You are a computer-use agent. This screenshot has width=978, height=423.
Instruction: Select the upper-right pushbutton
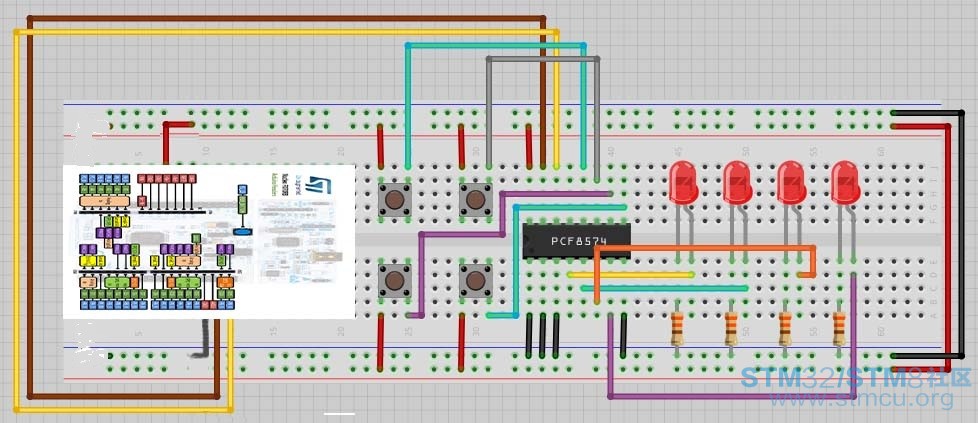click(475, 200)
